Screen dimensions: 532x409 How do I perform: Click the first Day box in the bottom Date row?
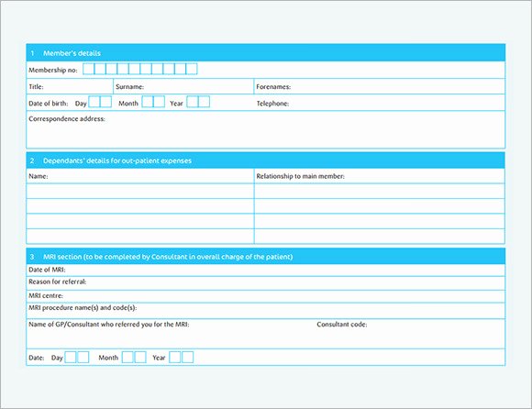tap(71, 357)
